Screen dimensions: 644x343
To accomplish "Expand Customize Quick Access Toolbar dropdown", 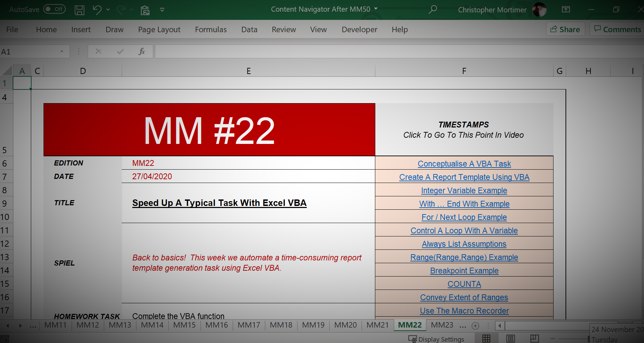I will click(x=162, y=10).
